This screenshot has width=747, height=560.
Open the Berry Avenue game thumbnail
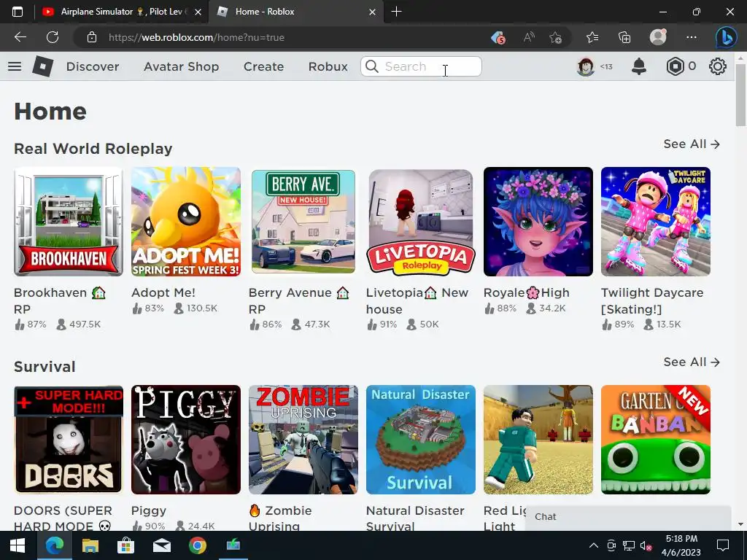(x=303, y=222)
